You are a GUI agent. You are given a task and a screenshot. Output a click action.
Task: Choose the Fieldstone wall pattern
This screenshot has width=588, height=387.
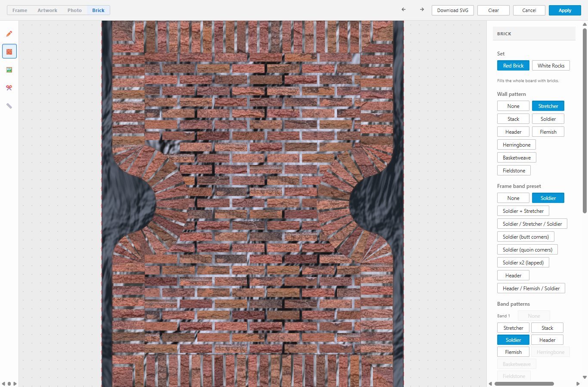514,170
